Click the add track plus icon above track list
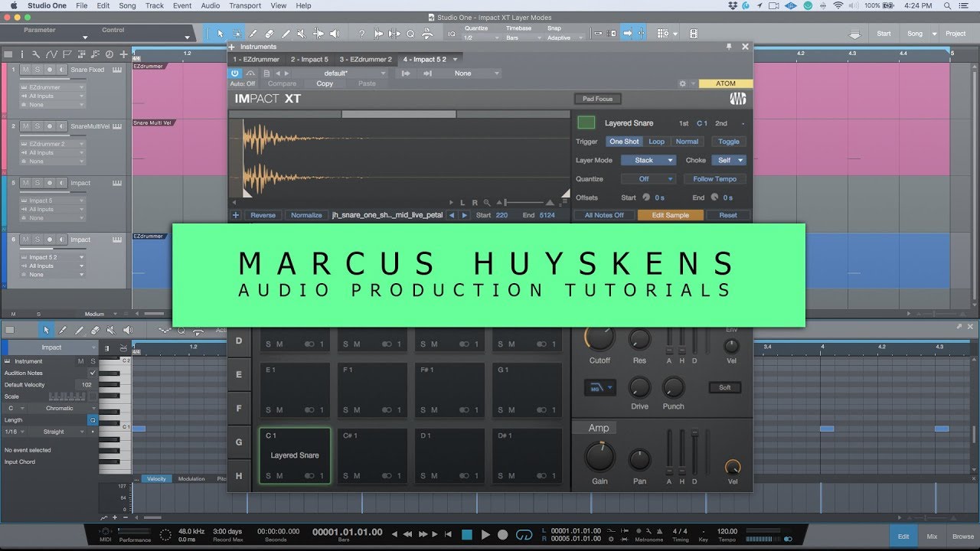 coord(124,54)
